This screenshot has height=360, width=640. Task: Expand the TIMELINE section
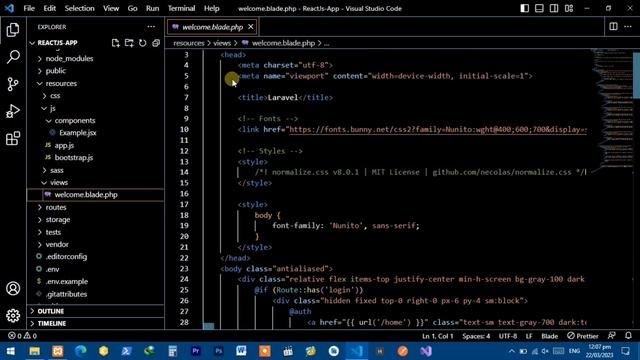(96, 323)
